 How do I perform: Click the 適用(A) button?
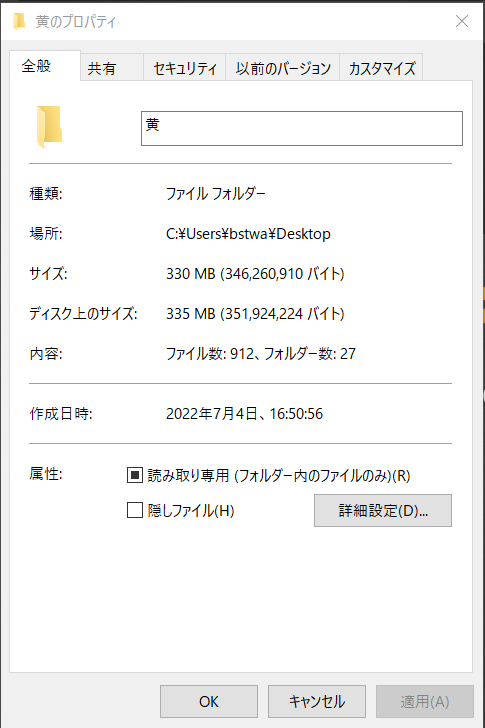coord(425,701)
